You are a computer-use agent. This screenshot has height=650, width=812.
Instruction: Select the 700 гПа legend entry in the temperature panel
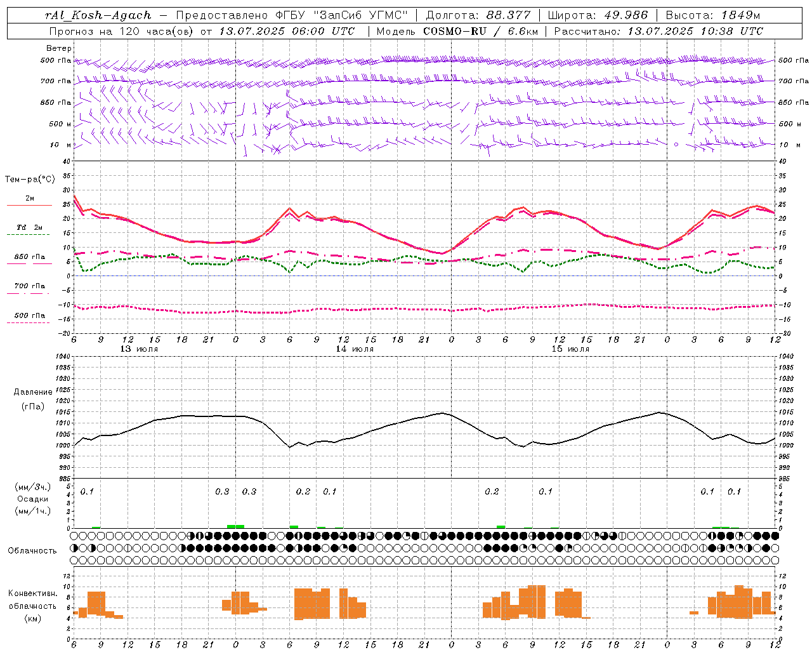(30, 286)
